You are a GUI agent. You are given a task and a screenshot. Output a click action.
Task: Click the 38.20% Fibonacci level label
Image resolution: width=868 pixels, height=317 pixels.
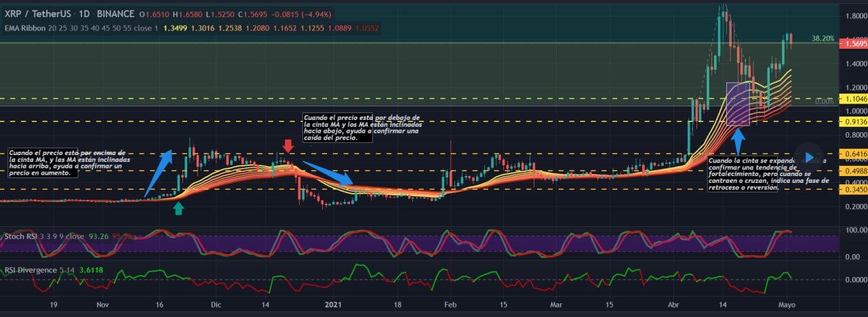pos(822,39)
